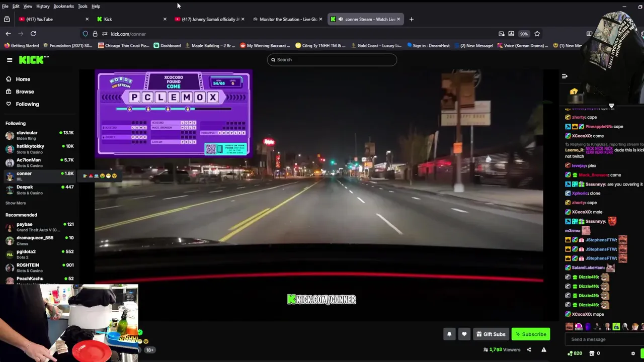644x362 pixels.
Task: Open chat settings gear icon
Action: coord(633,353)
